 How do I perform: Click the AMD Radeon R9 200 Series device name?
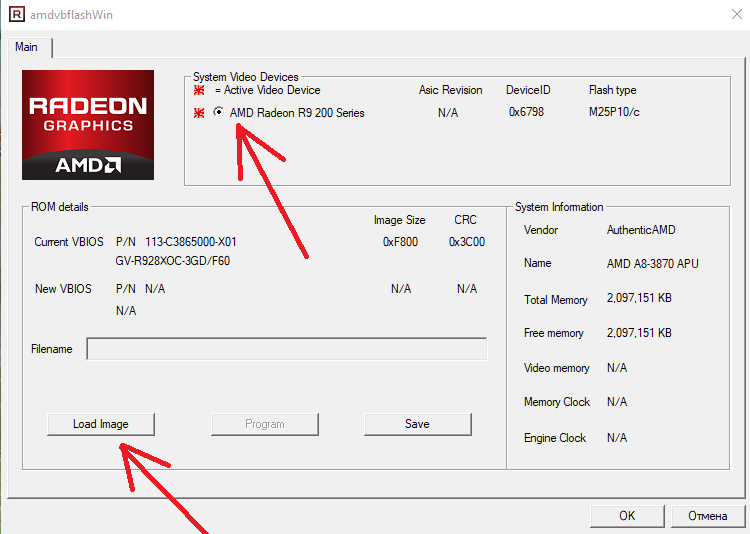tap(297, 113)
